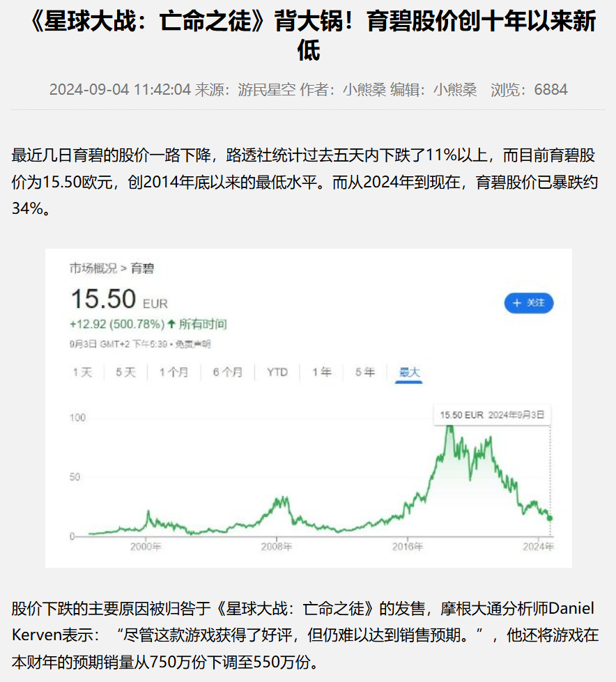This screenshot has height=682, width=616.
Task: Select the 最大 max range tab
Action: click(x=409, y=372)
